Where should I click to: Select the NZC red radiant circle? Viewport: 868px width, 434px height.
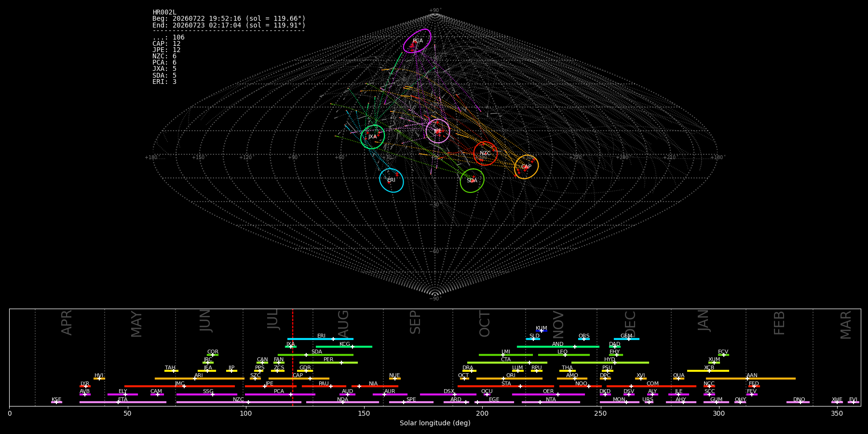(x=485, y=153)
